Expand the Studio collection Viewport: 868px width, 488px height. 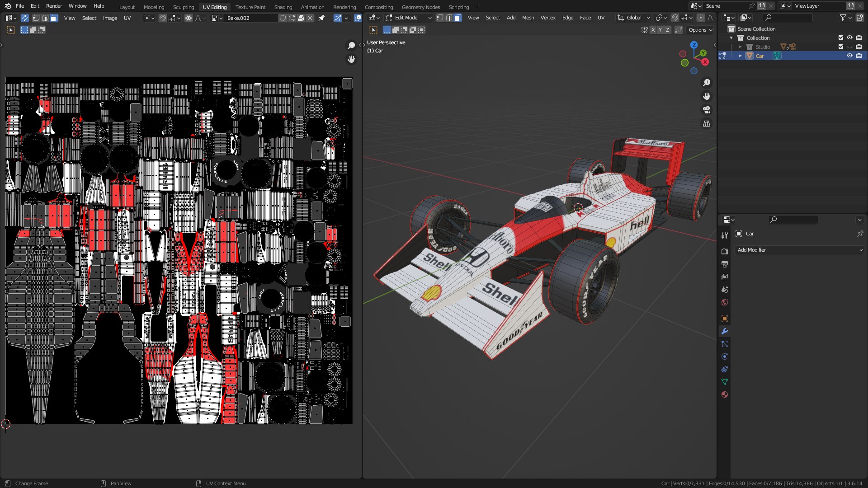740,47
